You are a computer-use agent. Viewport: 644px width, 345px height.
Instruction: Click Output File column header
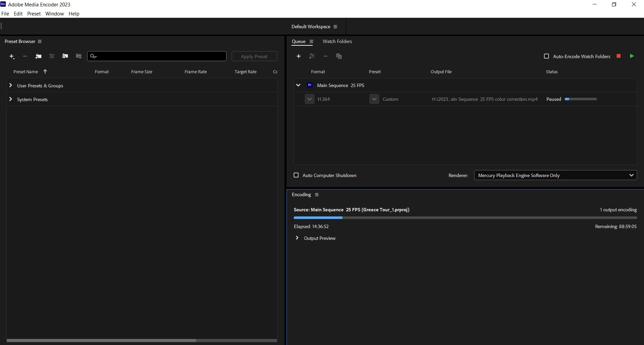point(441,72)
